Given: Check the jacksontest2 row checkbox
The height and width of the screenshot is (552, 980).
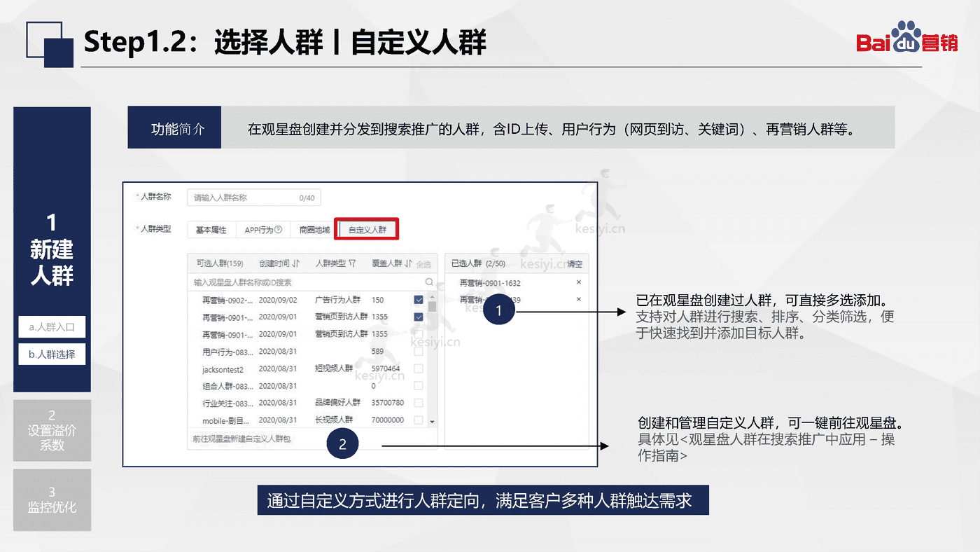Looking at the screenshot, I should tap(419, 368).
